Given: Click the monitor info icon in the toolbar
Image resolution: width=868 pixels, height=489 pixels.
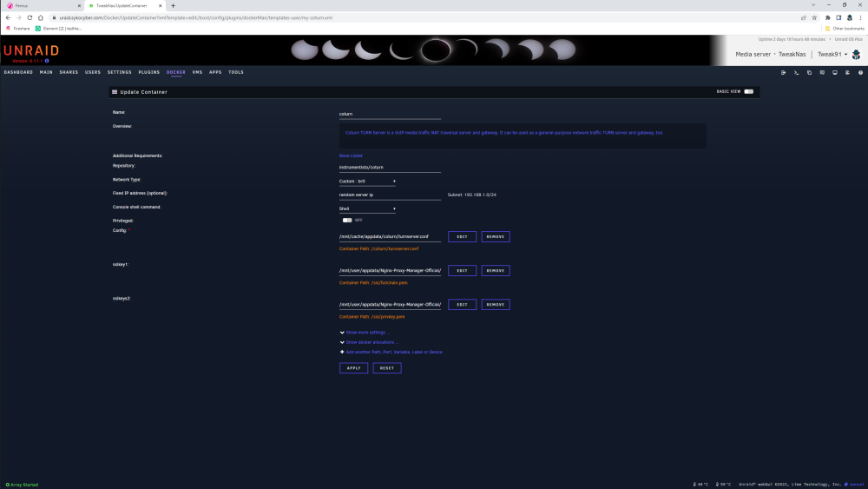Looking at the screenshot, I should pos(835,73).
